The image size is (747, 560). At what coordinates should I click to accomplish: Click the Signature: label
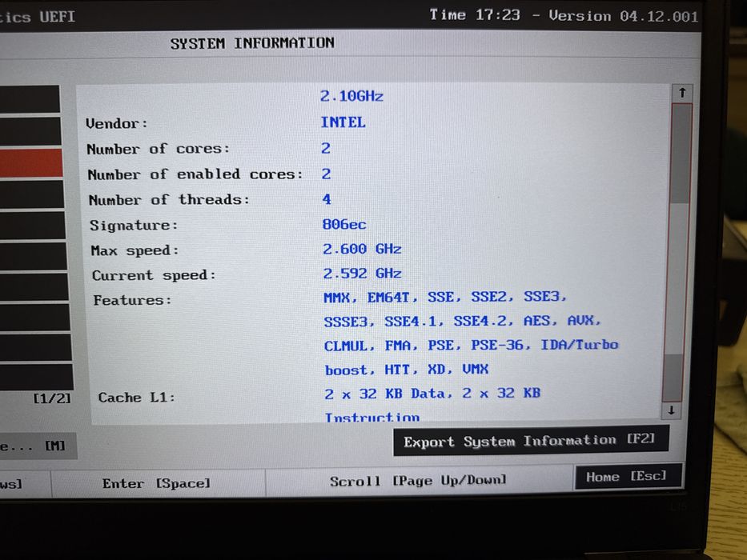(134, 226)
